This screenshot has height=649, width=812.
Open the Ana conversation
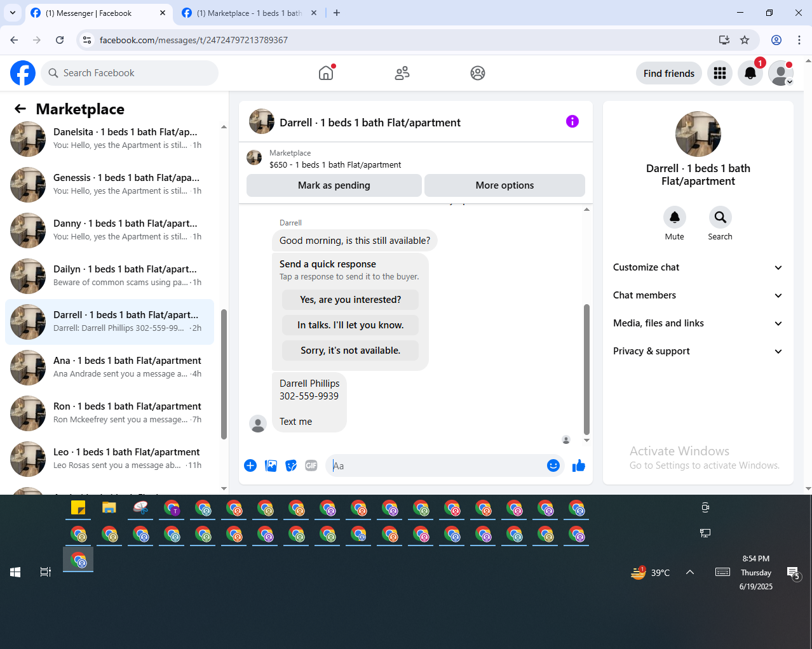pyautogui.click(x=110, y=368)
